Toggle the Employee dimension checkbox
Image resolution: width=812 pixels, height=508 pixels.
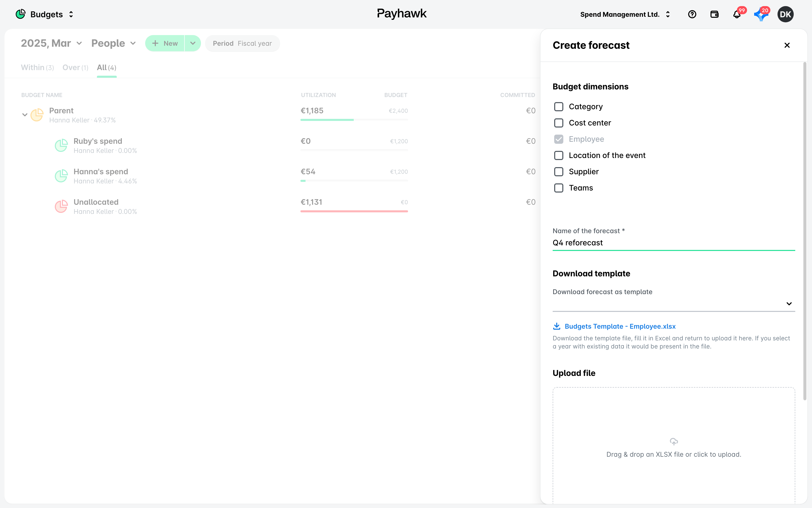[x=559, y=139]
